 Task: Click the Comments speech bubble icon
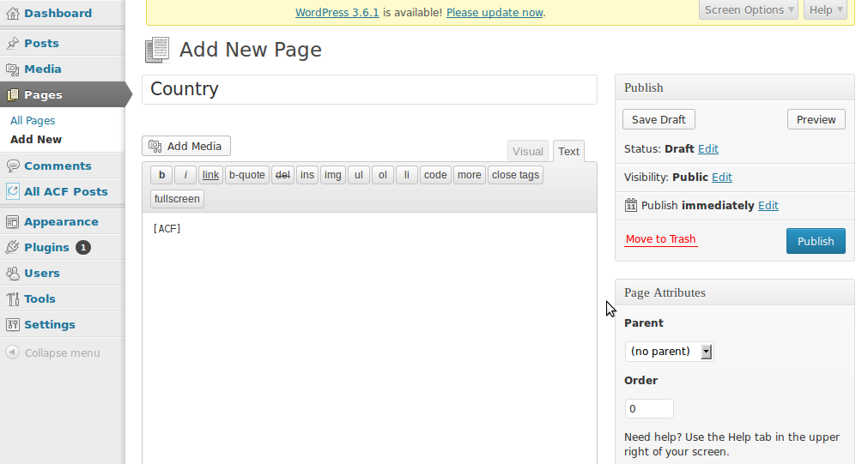(x=12, y=166)
